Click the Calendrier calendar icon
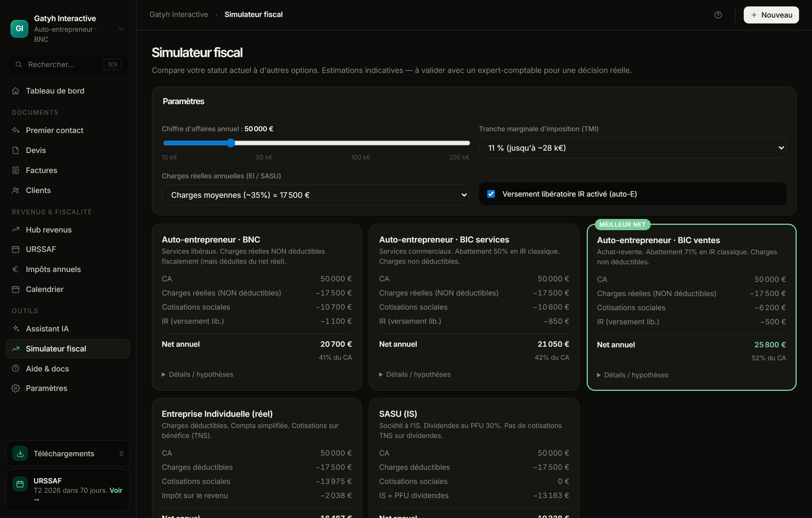This screenshot has height=518, width=812. pyautogui.click(x=16, y=289)
